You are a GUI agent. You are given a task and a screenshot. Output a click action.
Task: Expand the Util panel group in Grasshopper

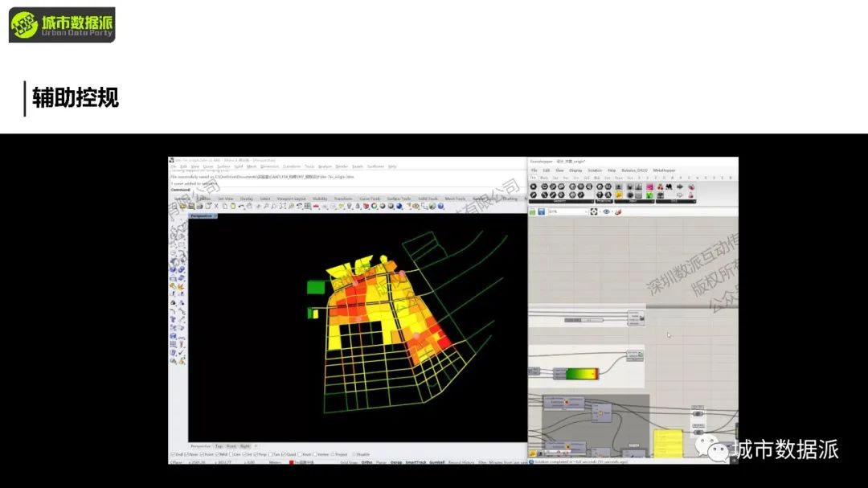click(x=676, y=201)
